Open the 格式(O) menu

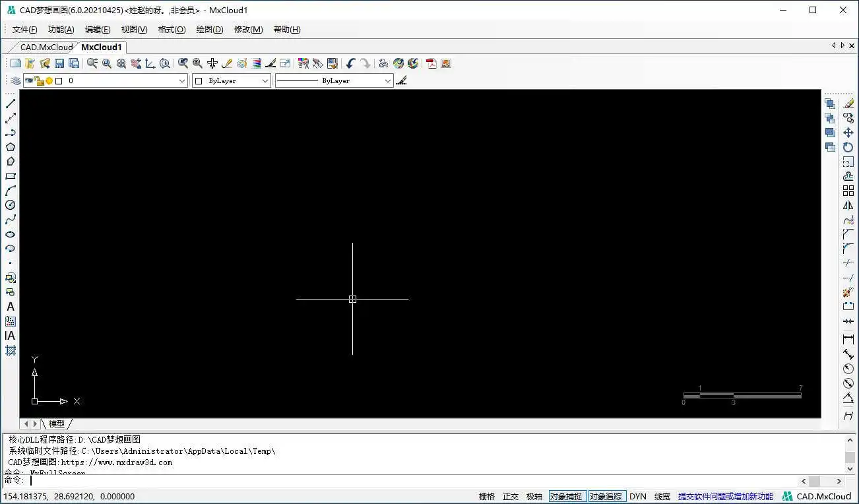pos(172,29)
